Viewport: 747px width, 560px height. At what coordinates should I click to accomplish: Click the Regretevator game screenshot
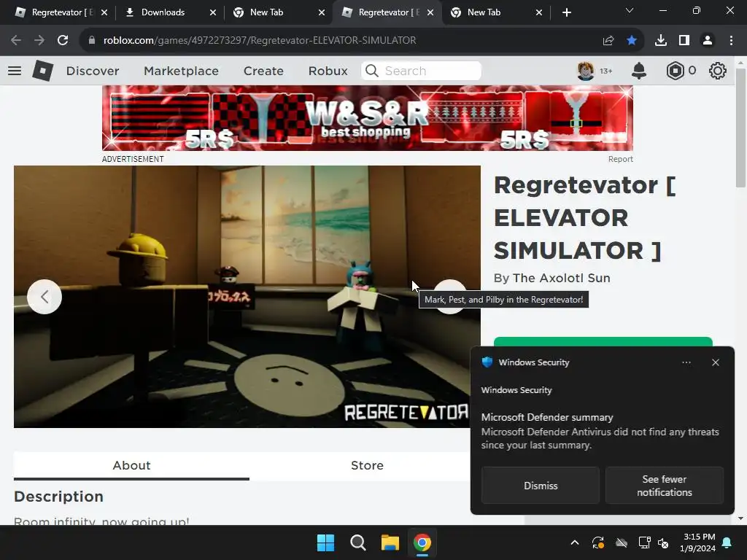pos(247,297)
